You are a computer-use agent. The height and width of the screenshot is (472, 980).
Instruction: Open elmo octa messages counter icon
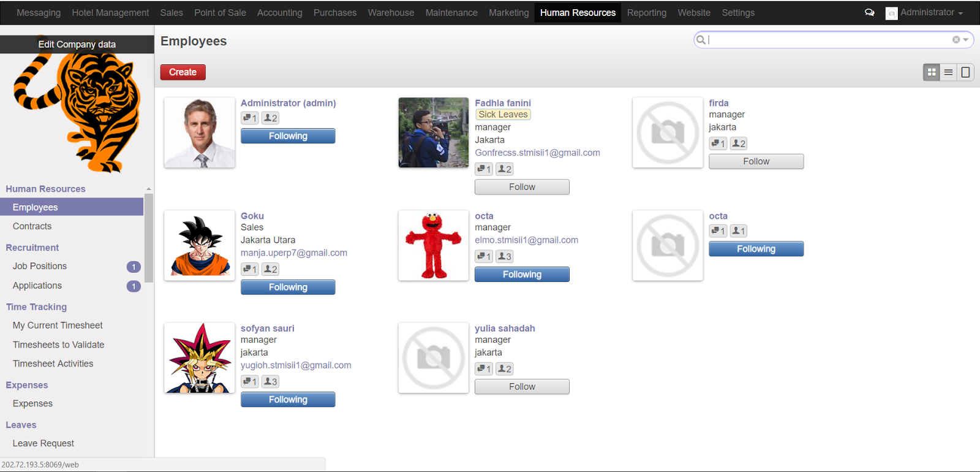(x=484, y=256)
